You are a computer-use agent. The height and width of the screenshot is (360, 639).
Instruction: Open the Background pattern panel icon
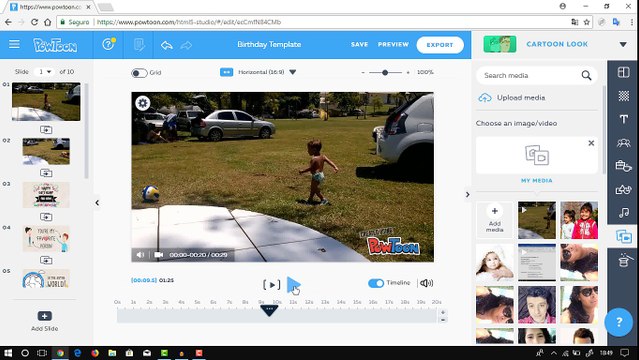click(x=623, y=96)
